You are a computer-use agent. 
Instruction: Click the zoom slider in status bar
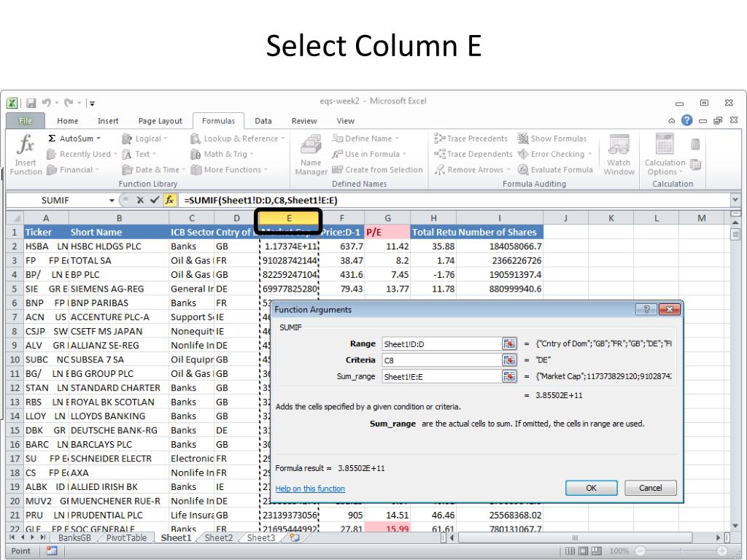tap(682, 551)
